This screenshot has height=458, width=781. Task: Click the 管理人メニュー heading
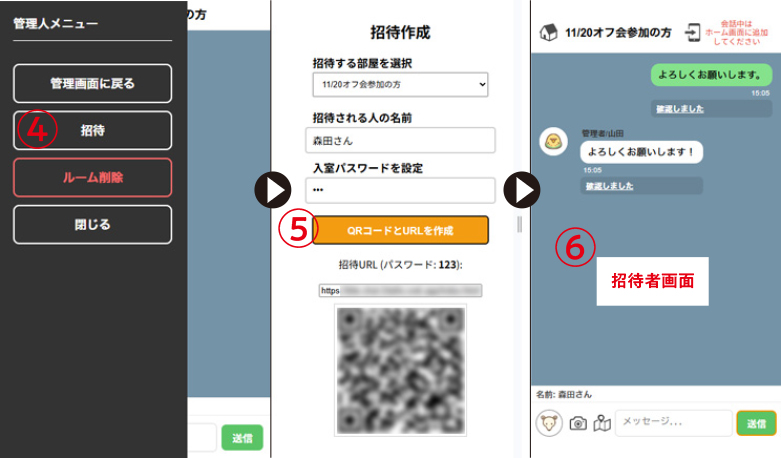point(56,23)
